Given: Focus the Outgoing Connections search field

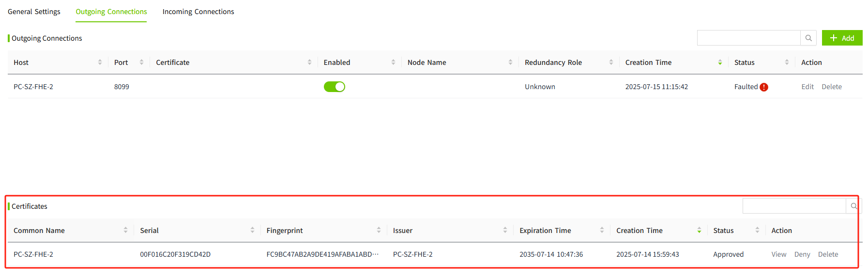Looking at the screenshot, I should [x=748, y=38].
